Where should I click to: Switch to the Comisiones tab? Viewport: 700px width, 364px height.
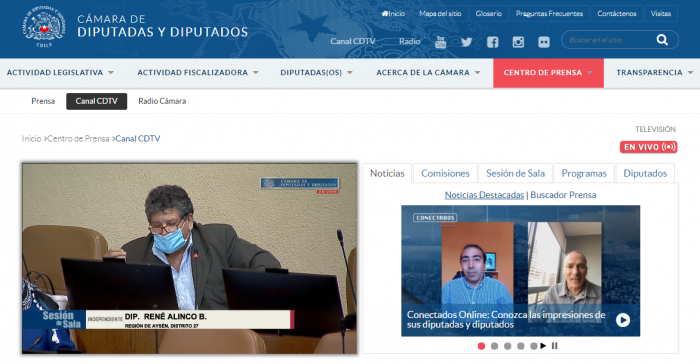[x=445, y=173]
